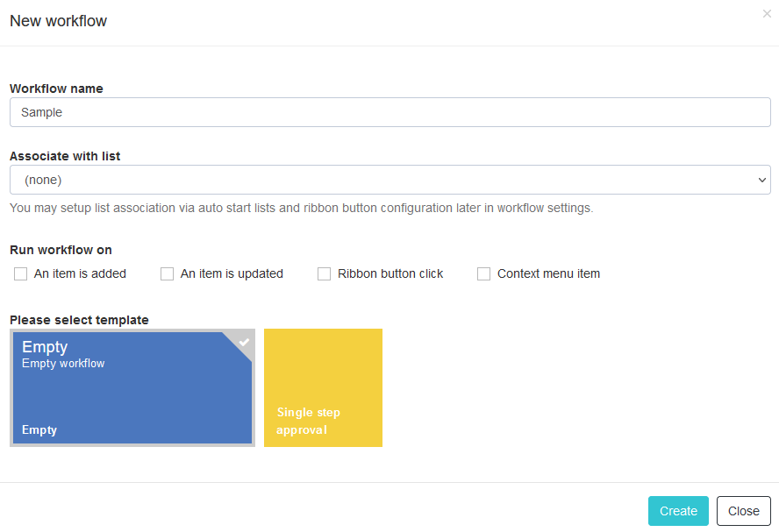779x532 pixels.
Task: Click the Create button
Action: pyautogui.click(x=678, y=511)
